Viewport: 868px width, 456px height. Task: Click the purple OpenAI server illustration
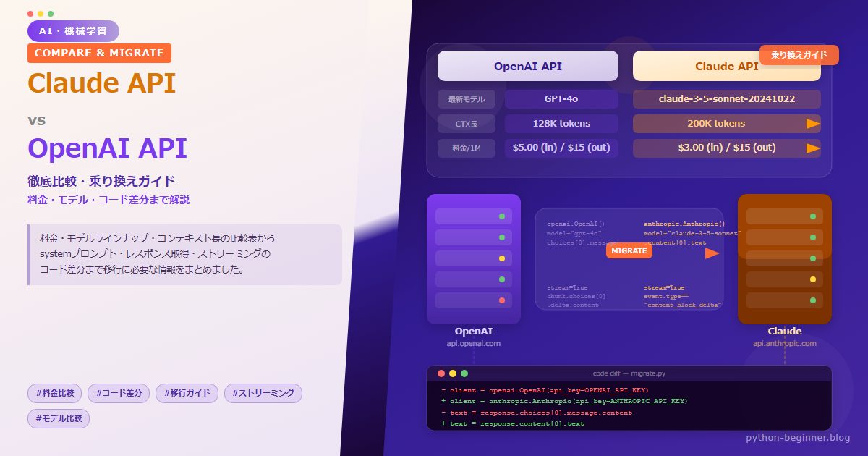click(x=474, y=259)
